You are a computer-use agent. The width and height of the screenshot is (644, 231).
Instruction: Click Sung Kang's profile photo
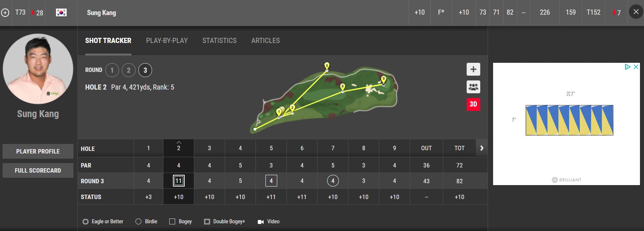[38, 69]
